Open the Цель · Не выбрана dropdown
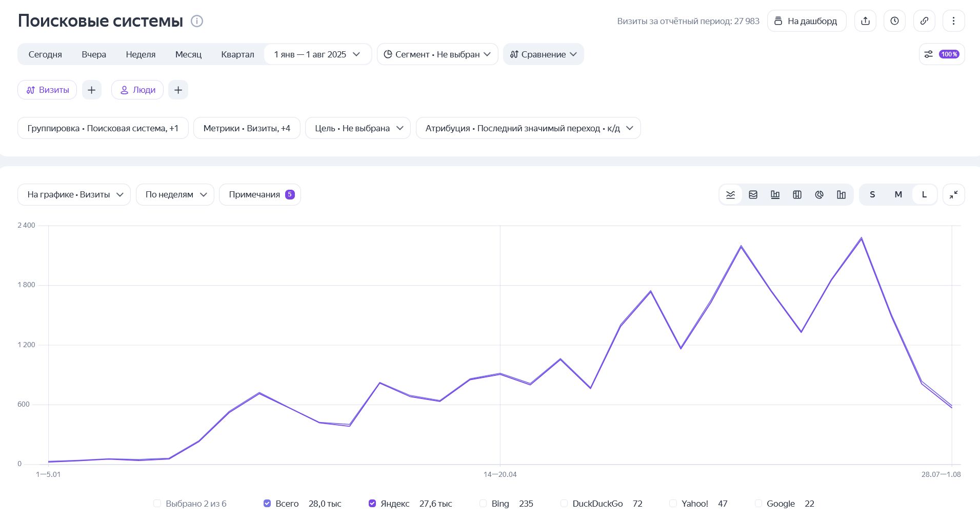The height and width of the screenshot is (521, 980). [357, 128]
